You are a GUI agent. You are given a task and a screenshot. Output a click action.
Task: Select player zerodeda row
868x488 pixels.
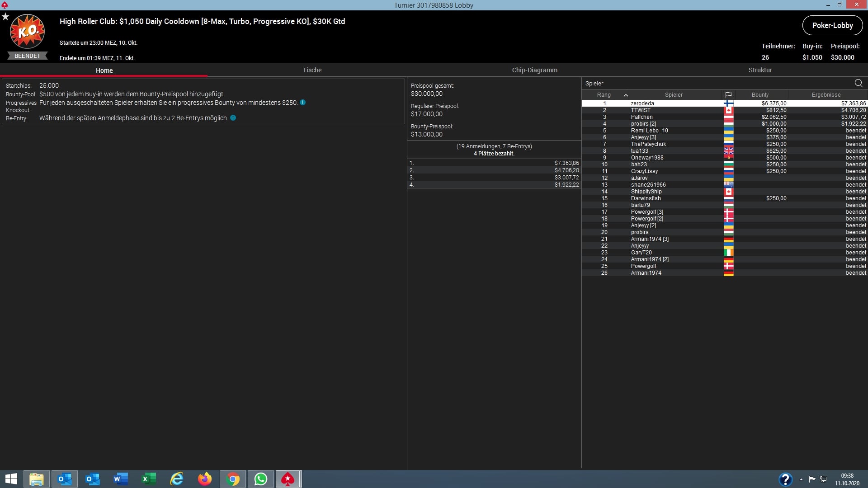[x=642, y=103]
